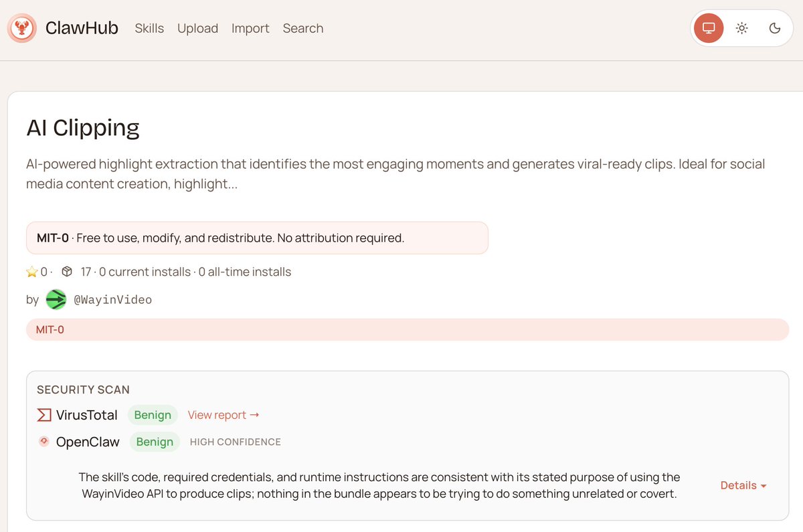The image size is (803, 532).
Task: Click the AI Clipping heading
Action: [83, 128]
